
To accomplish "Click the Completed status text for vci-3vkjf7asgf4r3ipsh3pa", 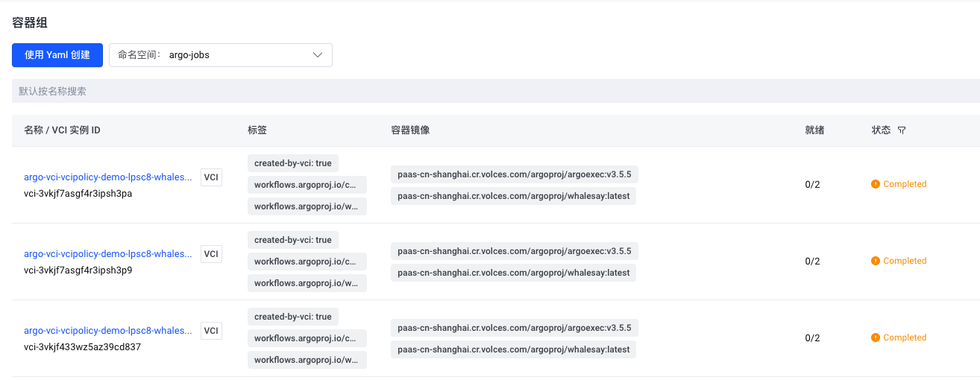I will tap(905, 184).
